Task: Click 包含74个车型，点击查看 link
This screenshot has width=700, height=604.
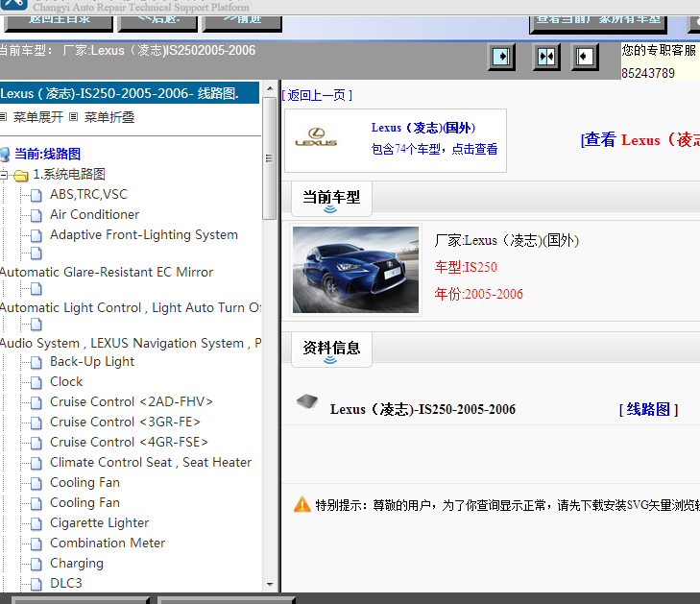Action: point(434,149)
